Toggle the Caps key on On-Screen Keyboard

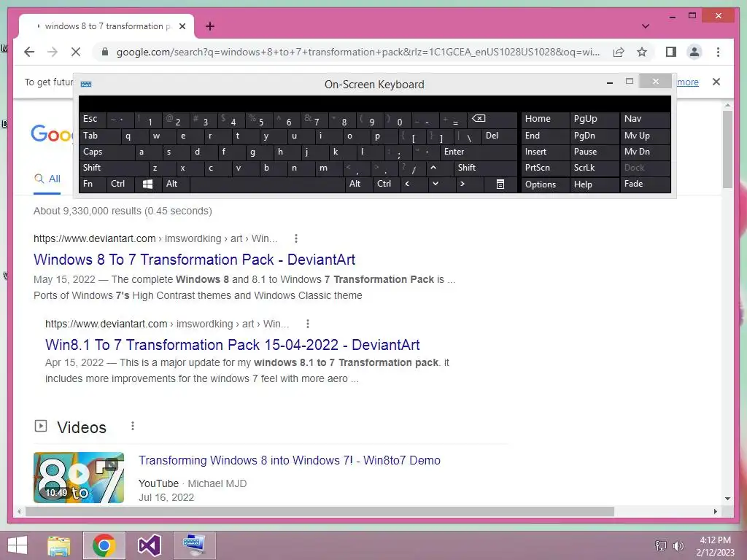(107, 152)
